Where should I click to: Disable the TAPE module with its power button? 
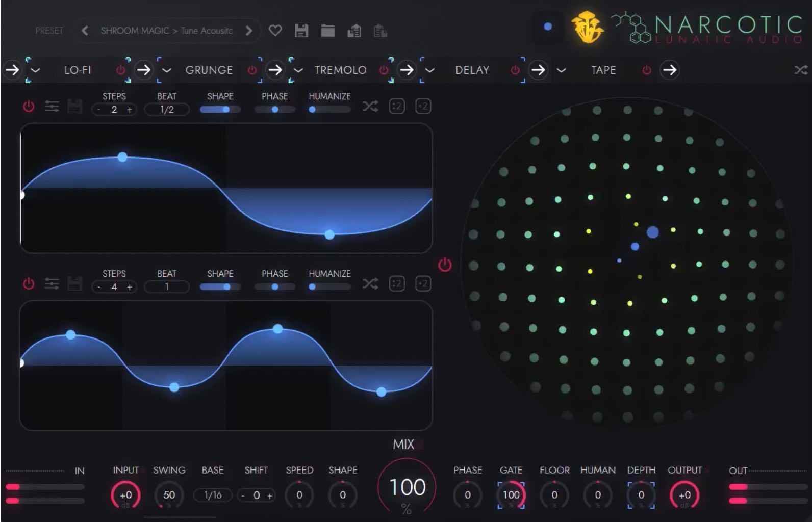pyautogui.click(x=646, y=70)
